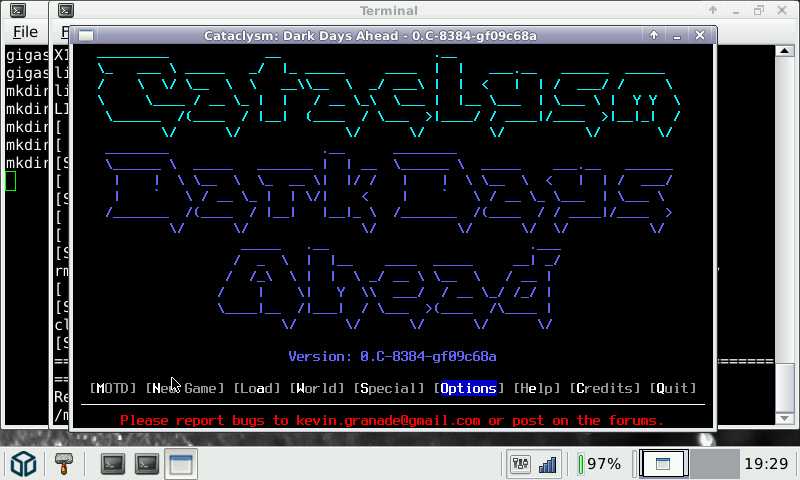Image resolution: width=800 pixels, height=480 pixels.
Task: Click the hammer tool launcher in taskbar
Action: pyautogui.click(x=64, y=464)
